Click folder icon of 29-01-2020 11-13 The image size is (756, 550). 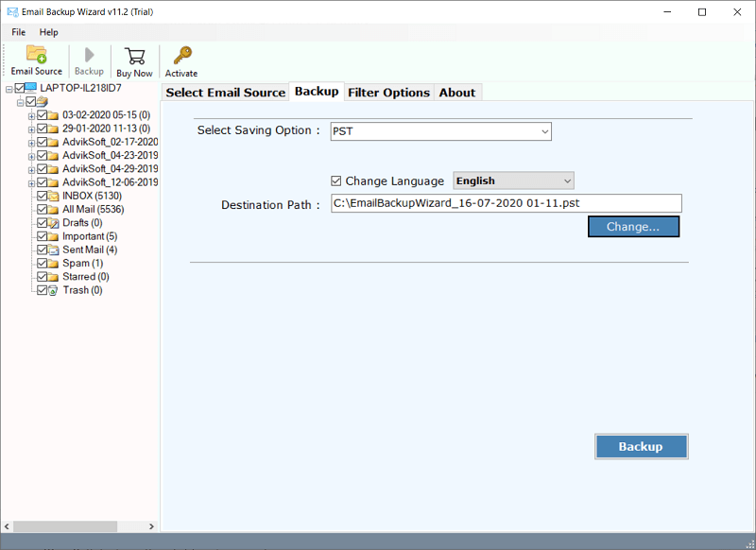click(x=54, y=129)
